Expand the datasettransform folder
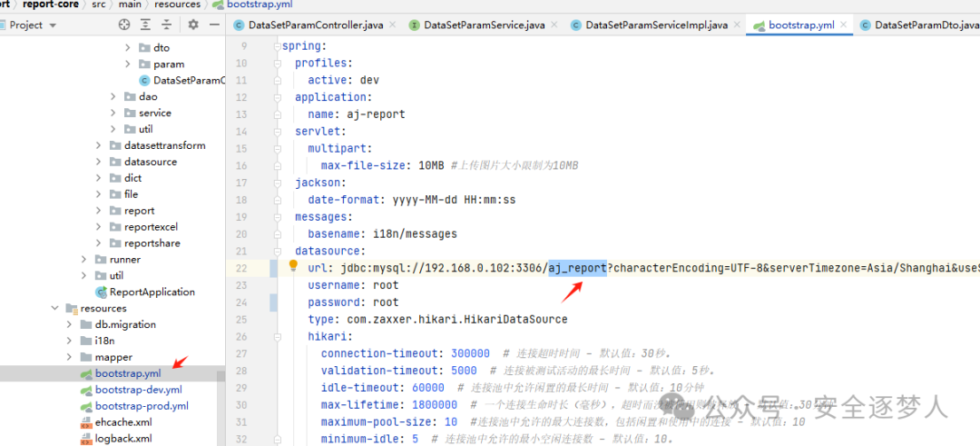980x446 pixels. click(99, 145)
